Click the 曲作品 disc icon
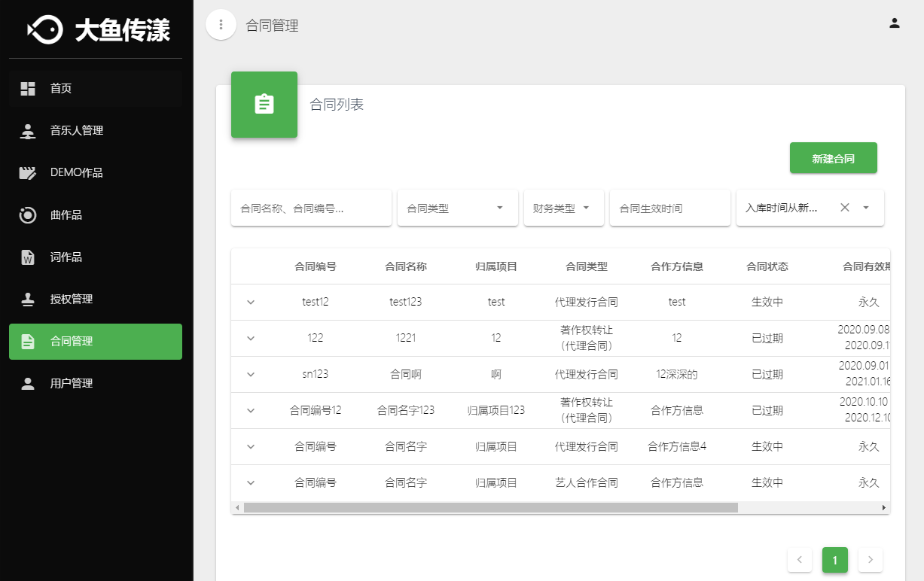Screen dimensions: 924x581 click(28, 215)
